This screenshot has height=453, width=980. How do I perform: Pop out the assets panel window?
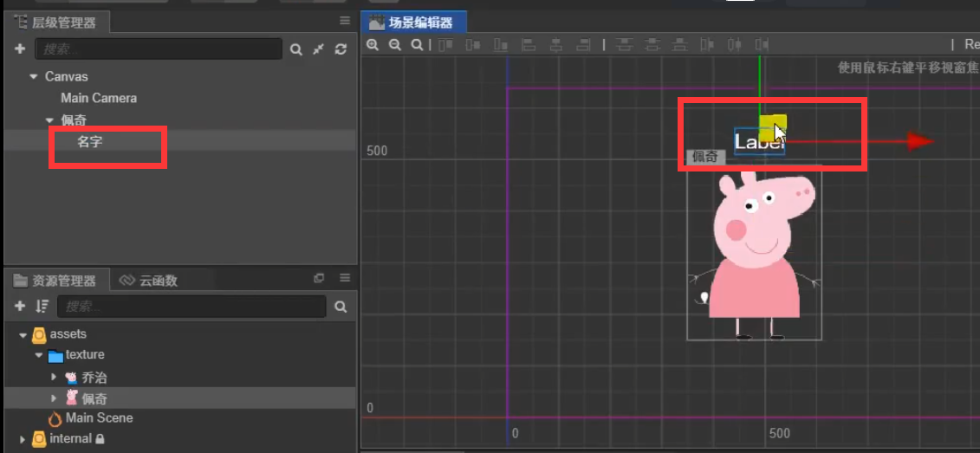point(319,278)
